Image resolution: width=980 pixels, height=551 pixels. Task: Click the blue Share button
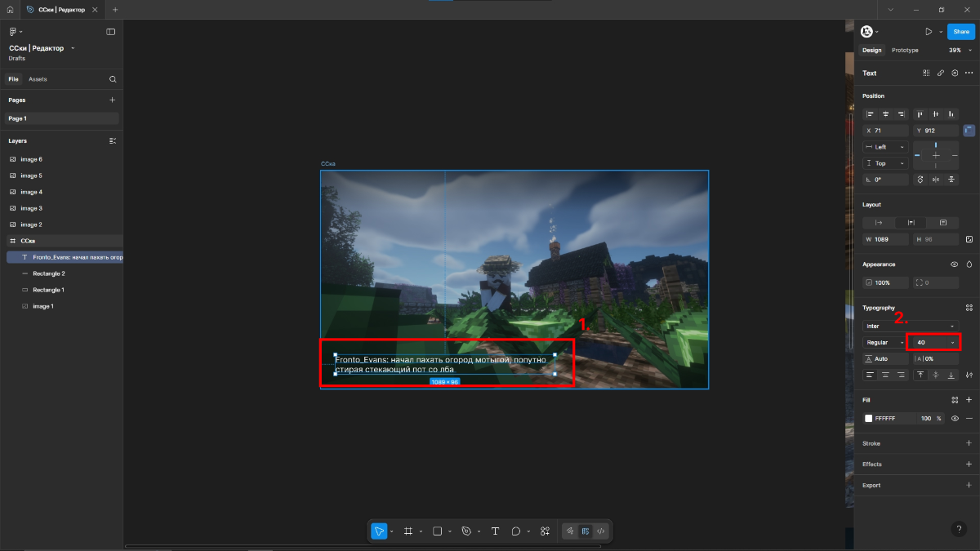(x=961, y=32)
